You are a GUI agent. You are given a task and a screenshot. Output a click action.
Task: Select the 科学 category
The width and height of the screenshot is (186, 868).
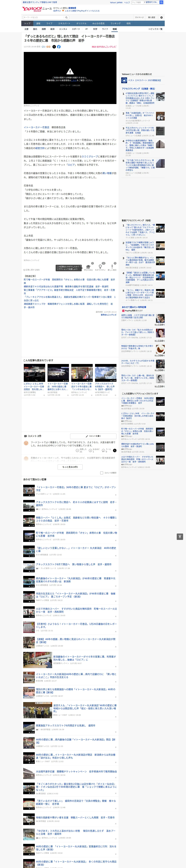[x=95, y=29]
